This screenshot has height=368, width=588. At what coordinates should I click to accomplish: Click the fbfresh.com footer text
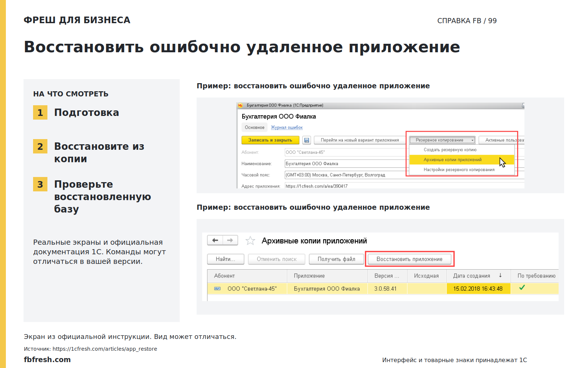coord(47,360)
